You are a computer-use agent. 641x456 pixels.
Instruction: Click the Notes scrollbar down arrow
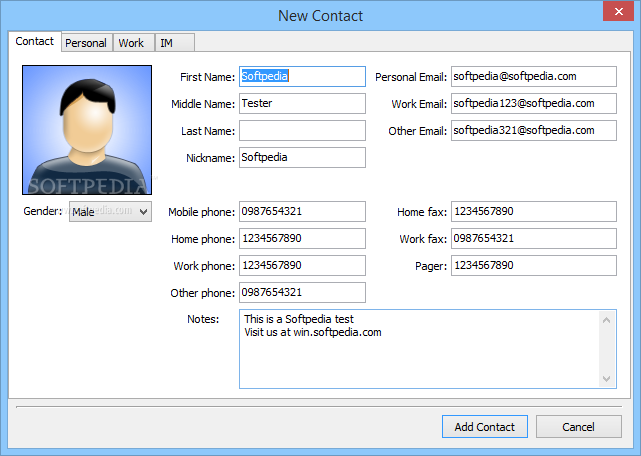coord(607,378)
